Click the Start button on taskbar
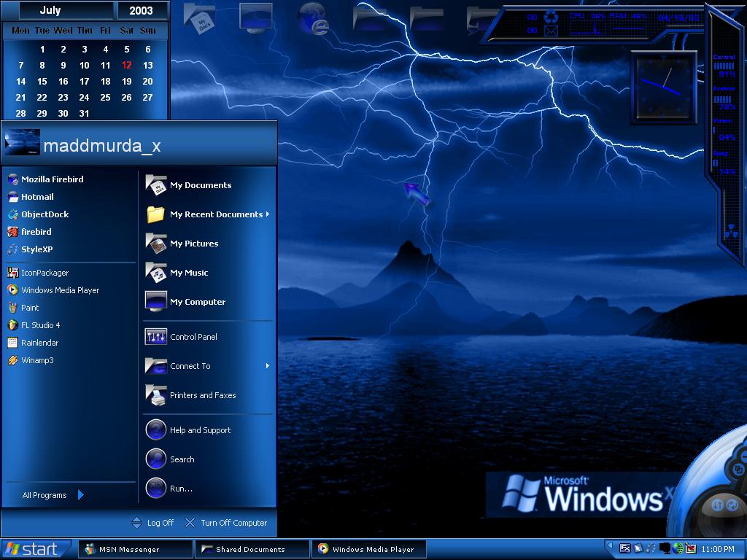The width and height of the screenshot is (747, 560). [36, 549]
